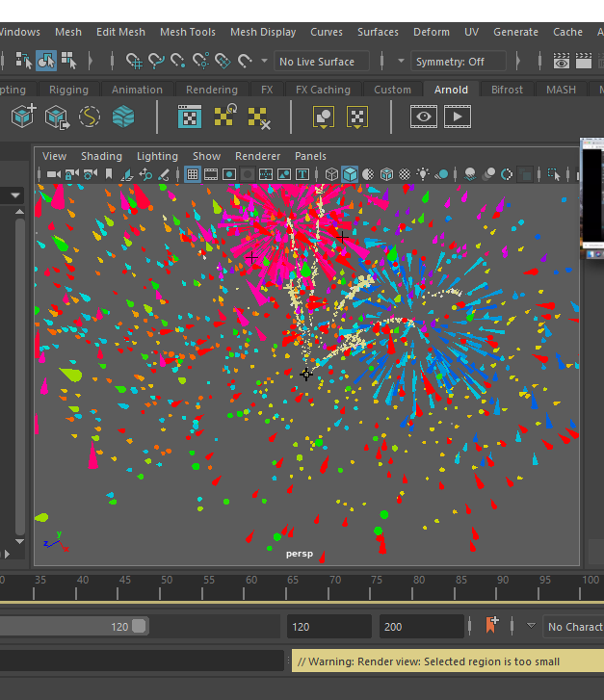Switch to the Bifrost shelf tab
The image size is (604, 700).
507,90
